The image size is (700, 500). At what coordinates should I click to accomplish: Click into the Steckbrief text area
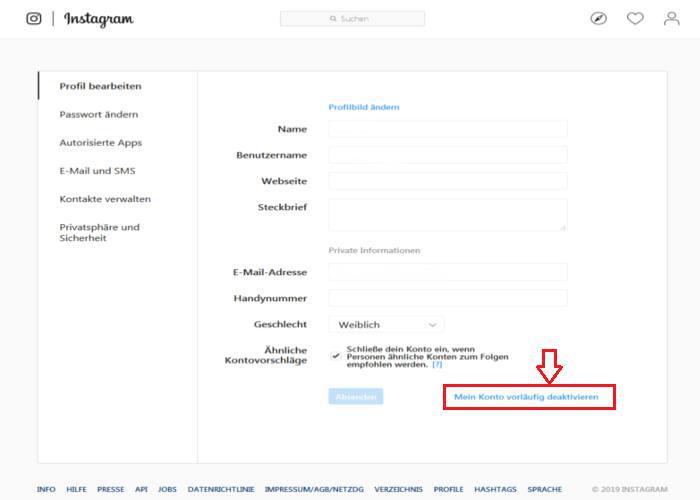coord(448,215)
